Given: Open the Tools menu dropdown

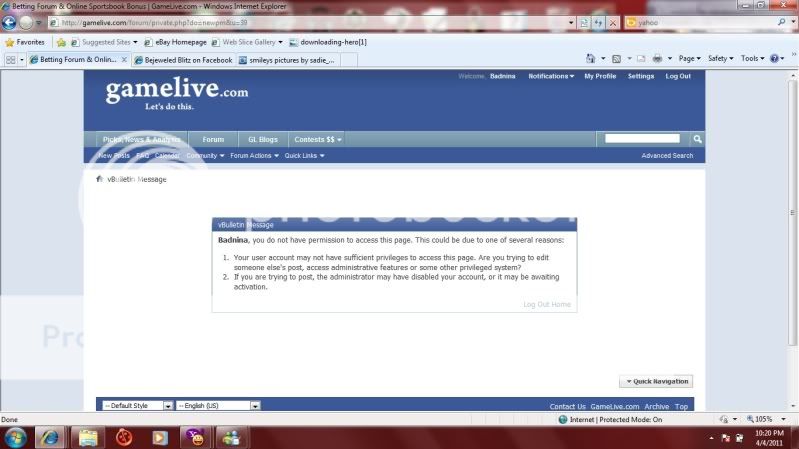Looking at the screenshot, I should [752, 59].
